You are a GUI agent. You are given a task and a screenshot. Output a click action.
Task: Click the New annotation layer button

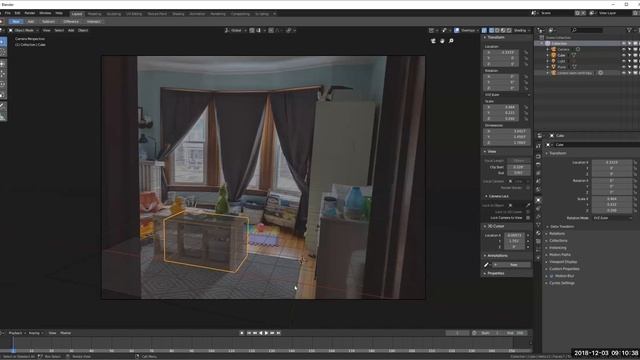[x=513, y=265]
